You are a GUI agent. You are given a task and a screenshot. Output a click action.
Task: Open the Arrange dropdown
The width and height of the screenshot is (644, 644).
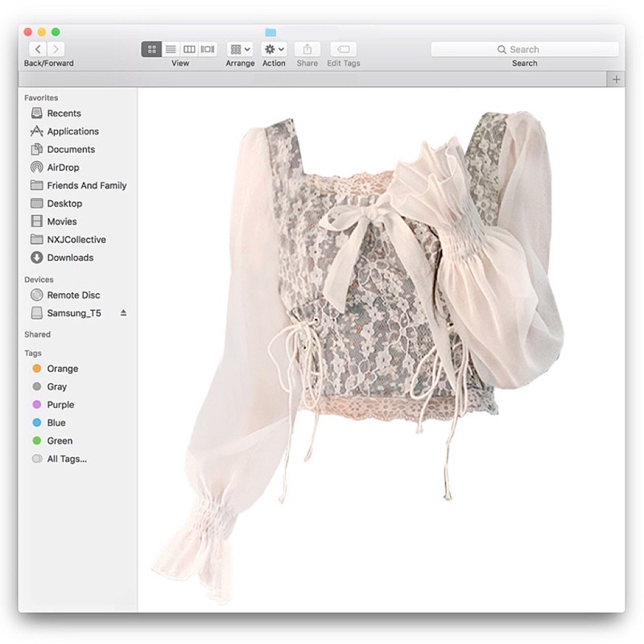(240, 49)
